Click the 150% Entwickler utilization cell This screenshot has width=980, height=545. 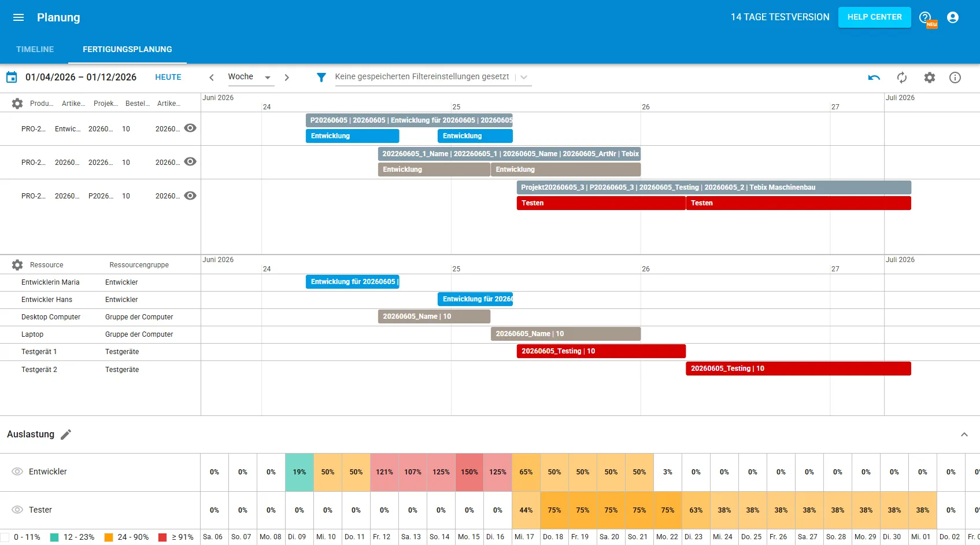coord(469,472)
